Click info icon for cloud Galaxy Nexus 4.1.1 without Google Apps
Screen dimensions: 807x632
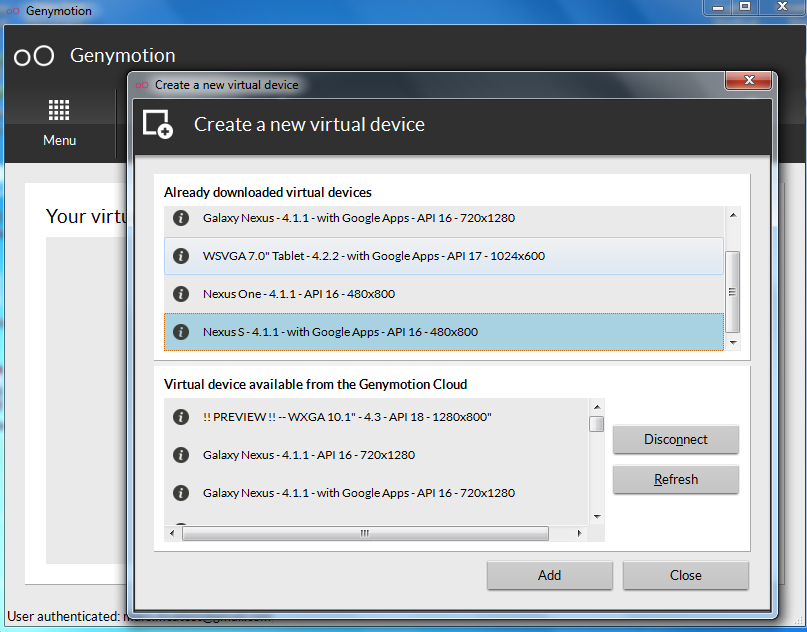point(181,455)
